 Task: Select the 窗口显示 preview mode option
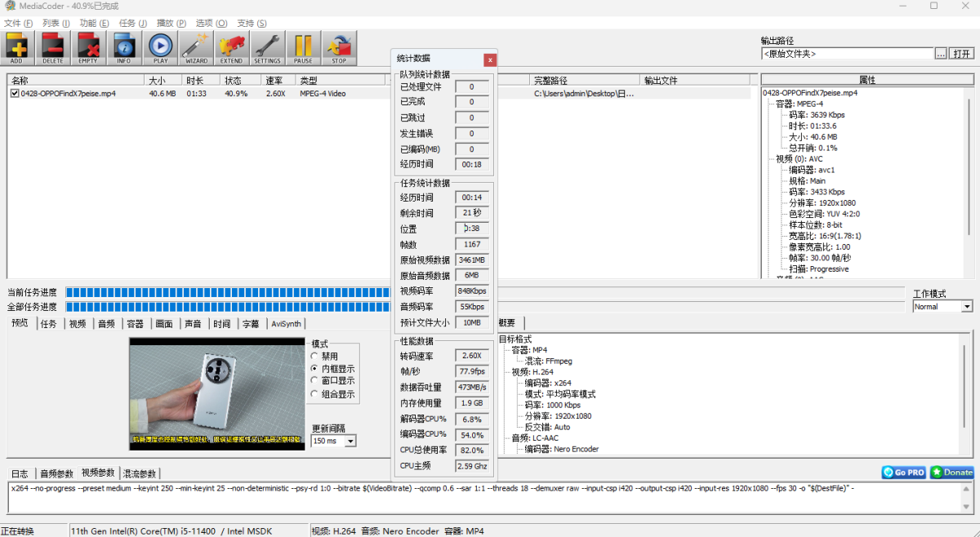315,381
